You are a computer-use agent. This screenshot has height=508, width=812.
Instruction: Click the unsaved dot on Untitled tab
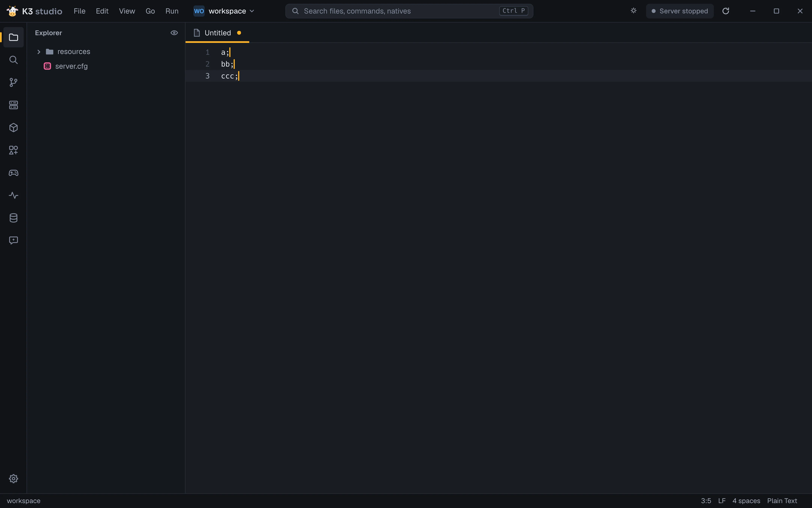(x=239, y=33)
